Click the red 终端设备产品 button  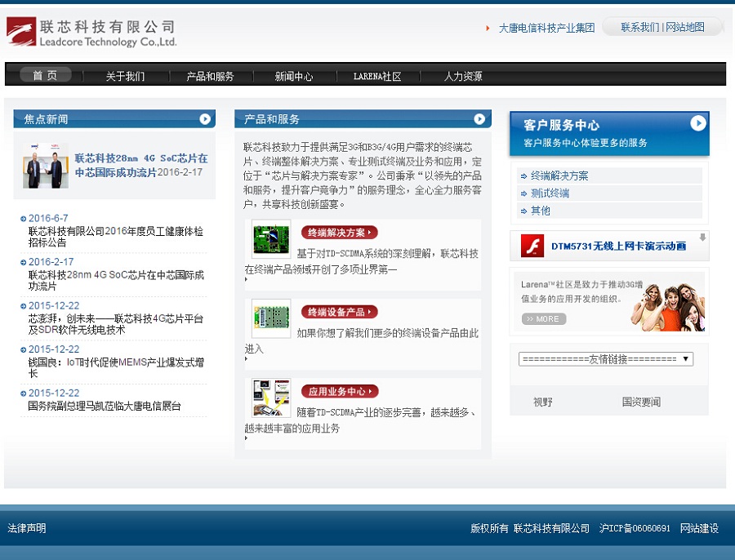point(340,312)
